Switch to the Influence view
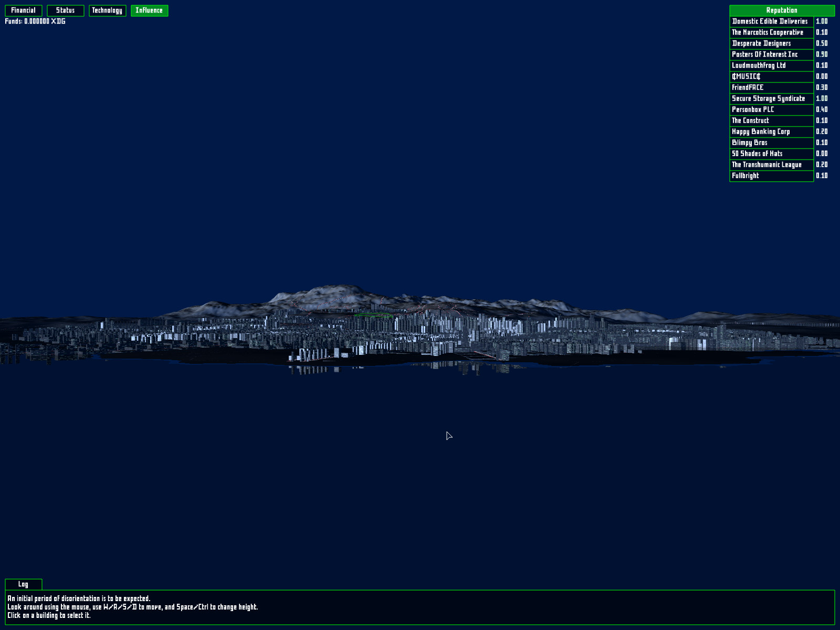 point(150,10)
